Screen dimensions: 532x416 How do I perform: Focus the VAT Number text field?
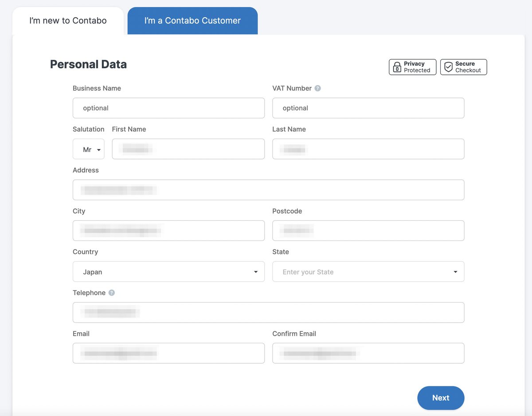(x=368, y=108)
